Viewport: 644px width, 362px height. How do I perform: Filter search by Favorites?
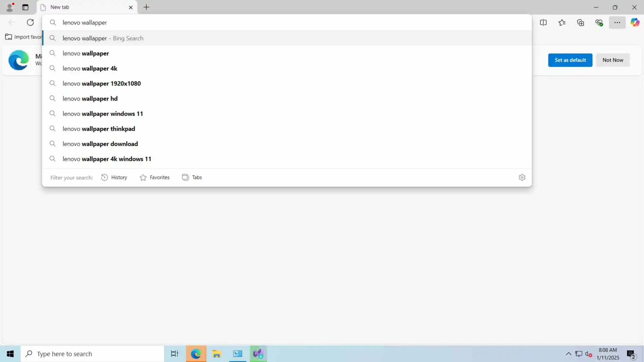tap(155, 177)
